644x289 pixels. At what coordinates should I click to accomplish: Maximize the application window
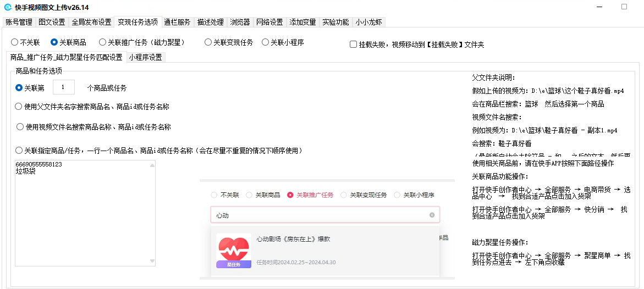pos(624,7)
